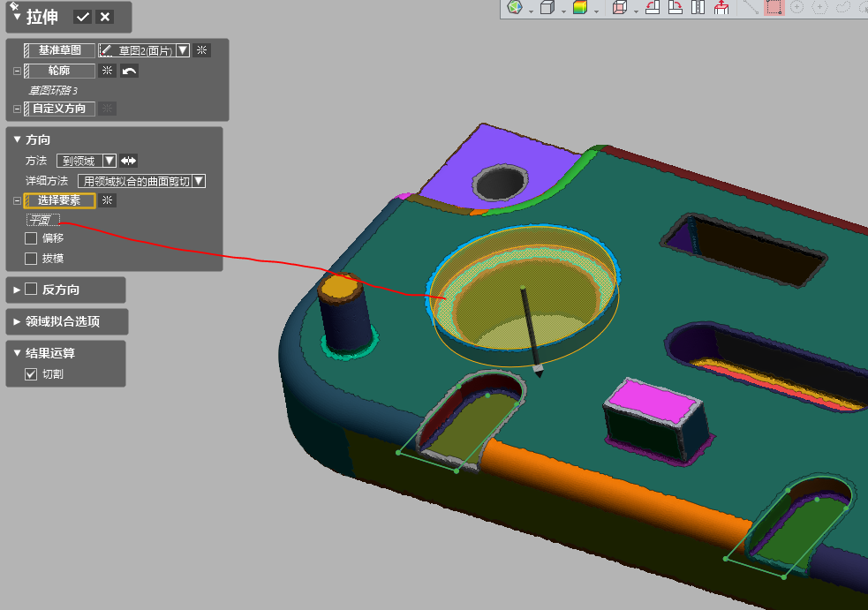Screen dimensions: 868x610
Task: Select the rectangle selection mode icon
Action: (774, 7)
